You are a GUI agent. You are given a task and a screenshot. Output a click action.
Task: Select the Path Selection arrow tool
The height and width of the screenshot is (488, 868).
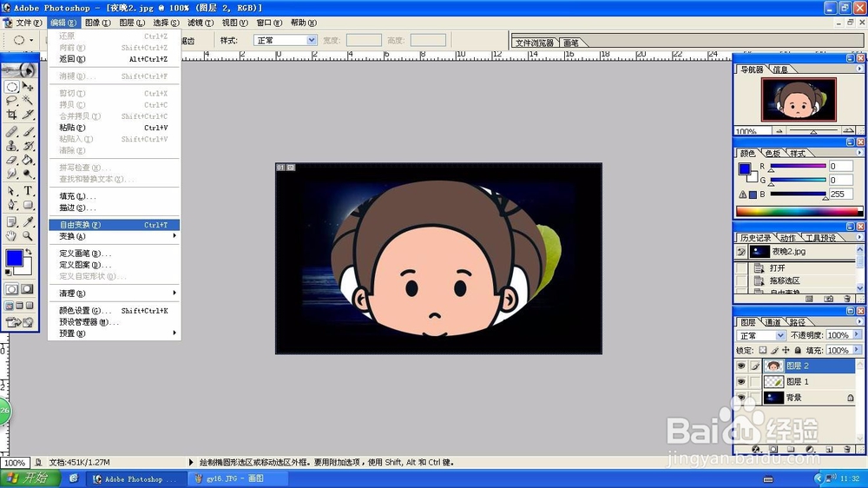click(11, 191)
